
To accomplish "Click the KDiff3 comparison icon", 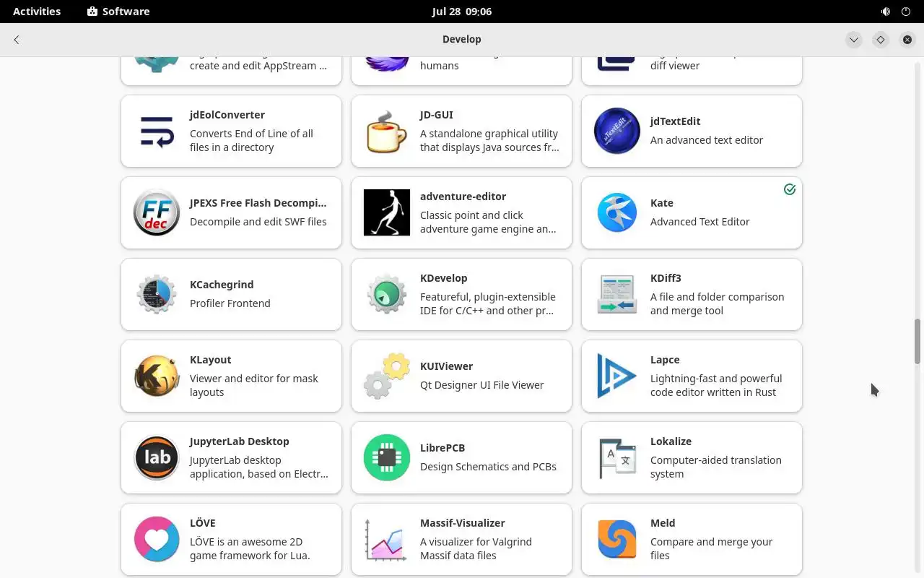I will (617, 294).
